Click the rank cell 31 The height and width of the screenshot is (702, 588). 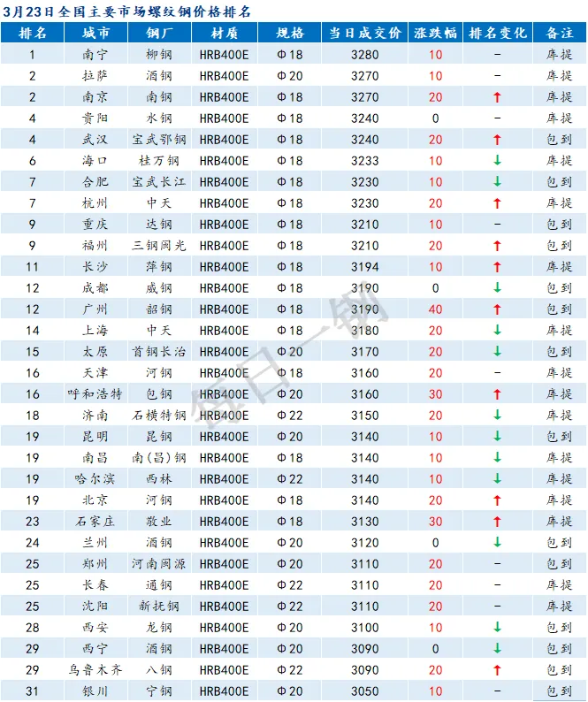coord(32,691)
